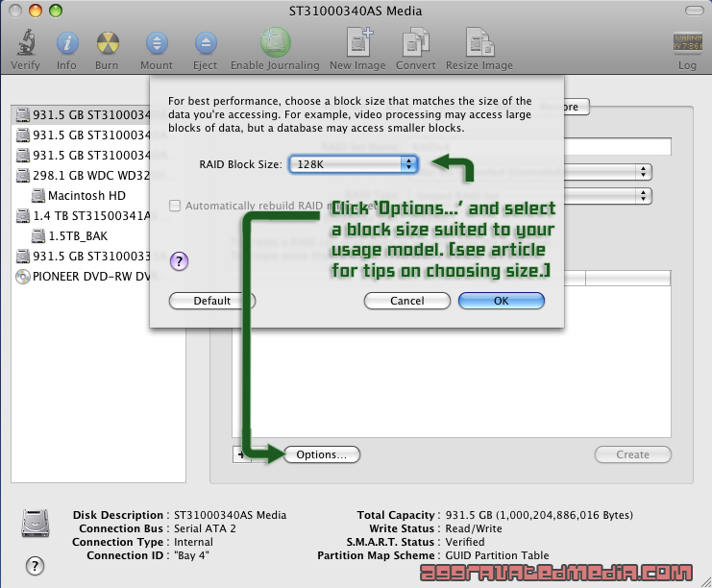The height and width of the screenshot is (588, 712).
Task: Confirm block size with OK
Action: (x=502, y=301)
